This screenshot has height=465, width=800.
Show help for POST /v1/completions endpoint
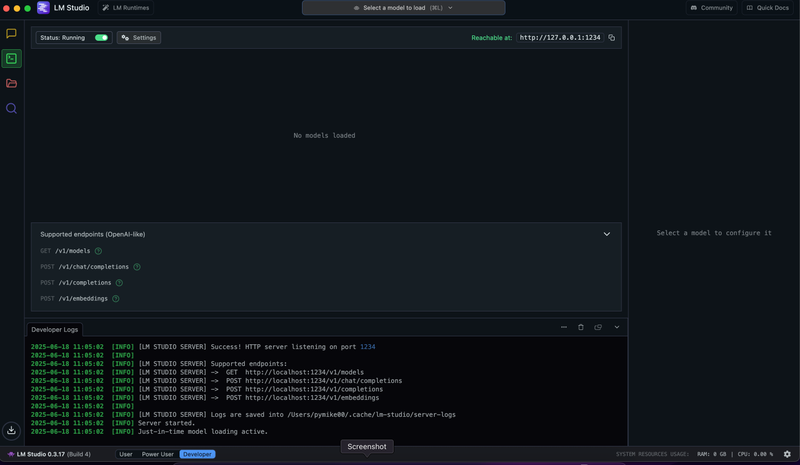[119, 283]
